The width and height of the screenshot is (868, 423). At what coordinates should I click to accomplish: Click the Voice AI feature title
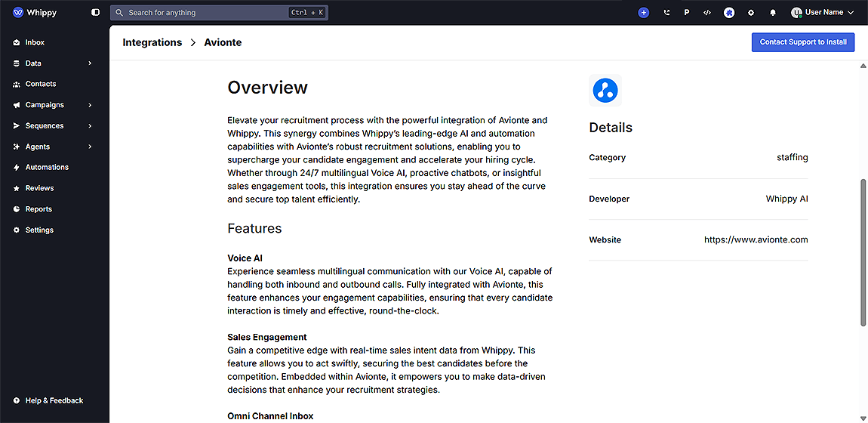point(245,258)
